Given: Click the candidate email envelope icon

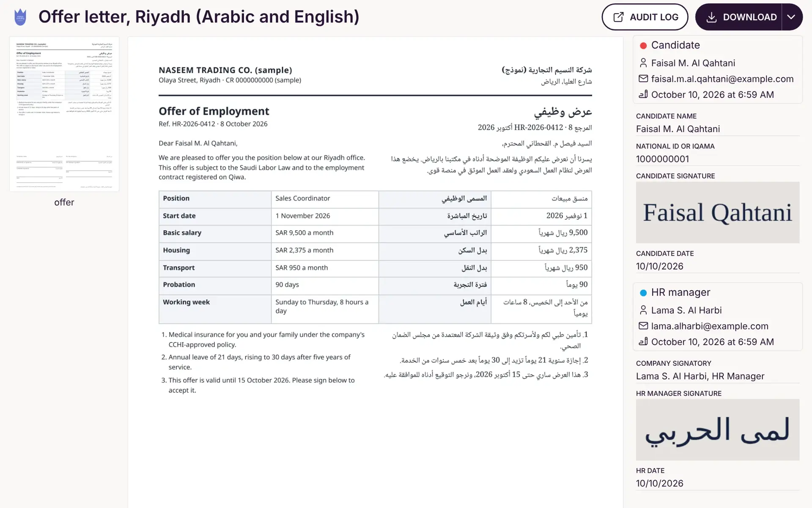Looking at the screenshot, I should click(x=643, y=79).
